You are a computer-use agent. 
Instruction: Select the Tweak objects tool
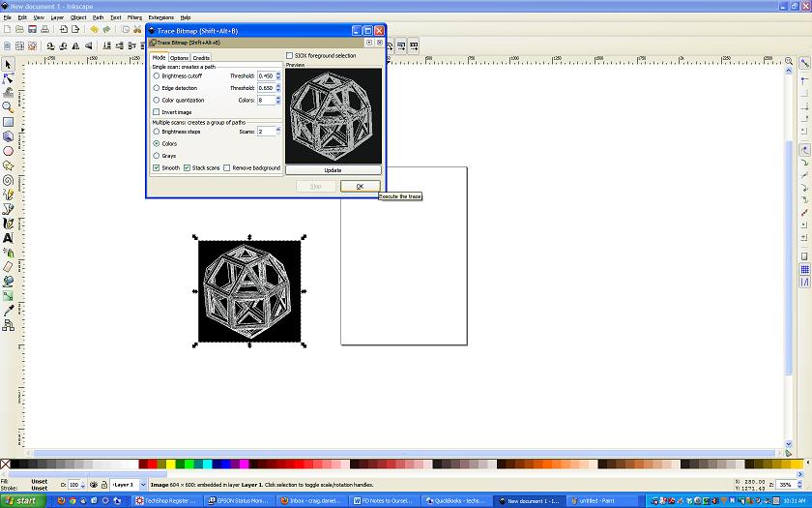coord(8,93)
